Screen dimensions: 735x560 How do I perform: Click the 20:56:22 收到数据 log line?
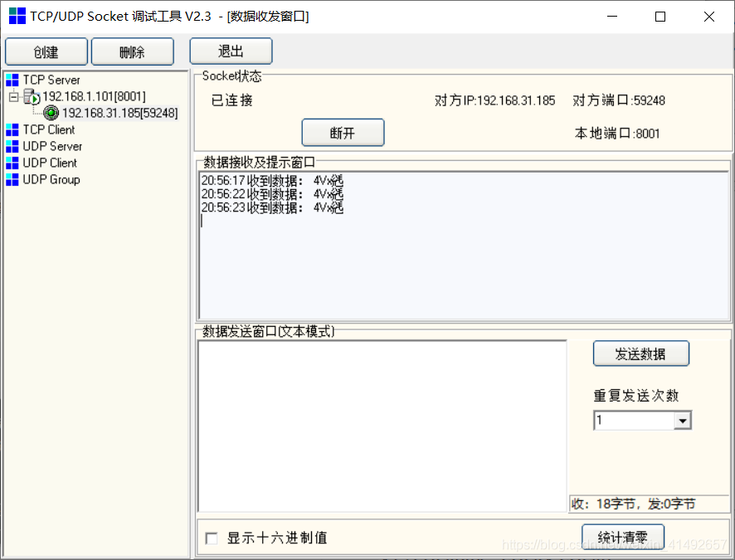pos(272,194)
